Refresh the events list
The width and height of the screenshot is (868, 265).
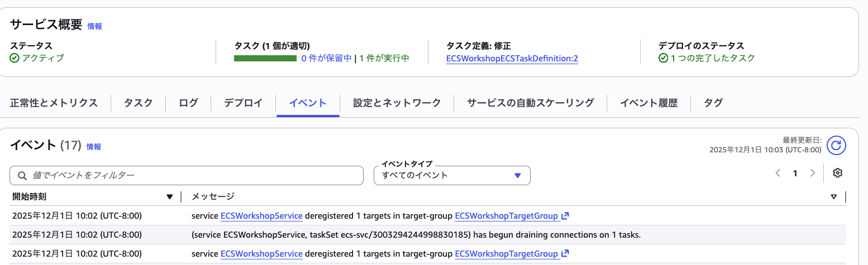[836, 146]
